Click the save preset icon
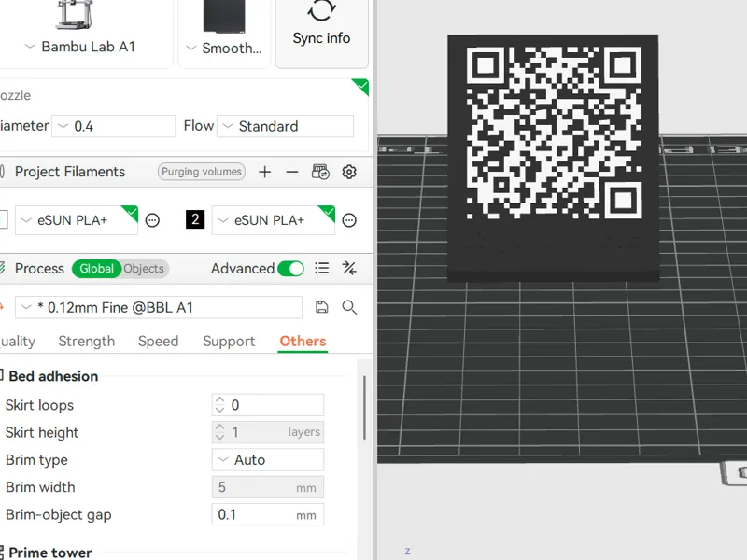This screenshot has width=747, height=560. 322,307
